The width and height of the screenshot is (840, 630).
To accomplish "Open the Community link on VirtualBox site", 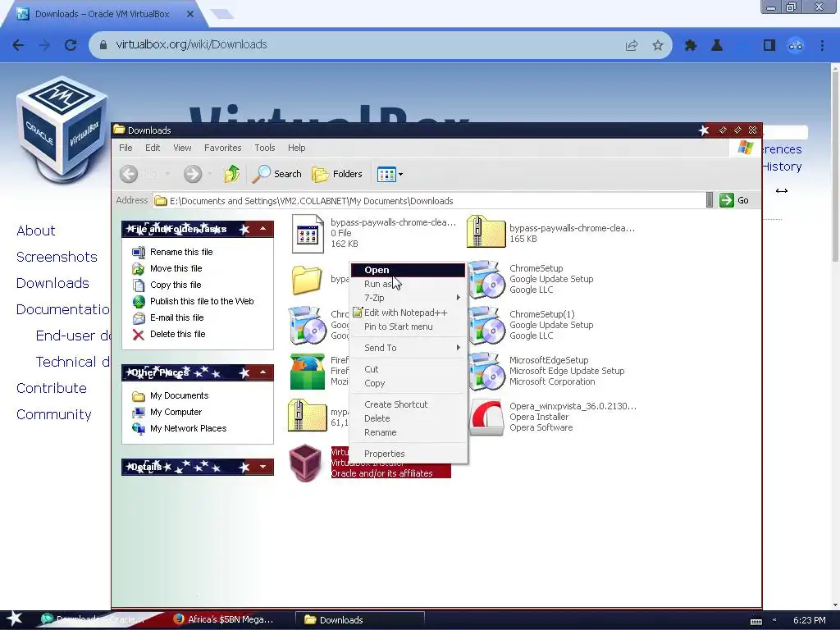I will click(53, 414).
